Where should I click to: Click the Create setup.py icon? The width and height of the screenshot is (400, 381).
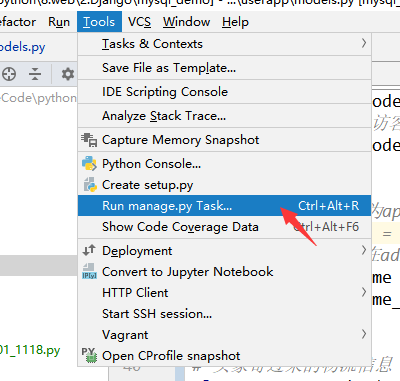pos(90,185)
